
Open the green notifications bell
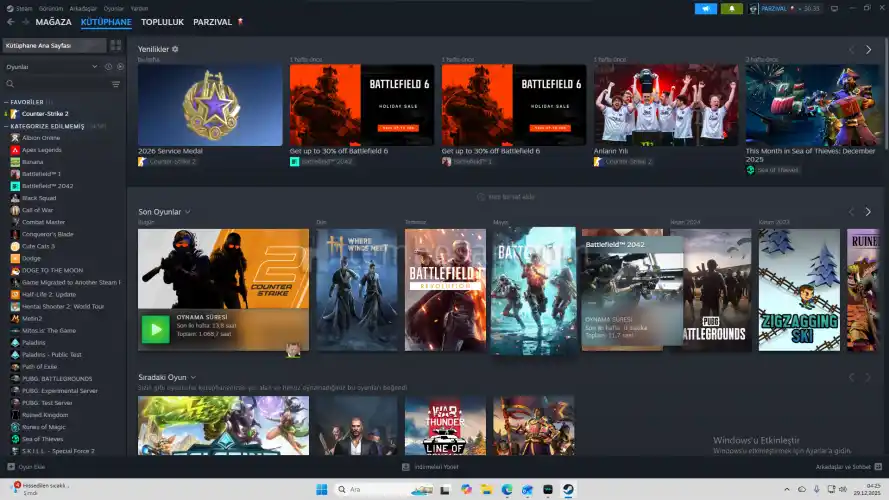pyautogui.click(x=732, y=8)
